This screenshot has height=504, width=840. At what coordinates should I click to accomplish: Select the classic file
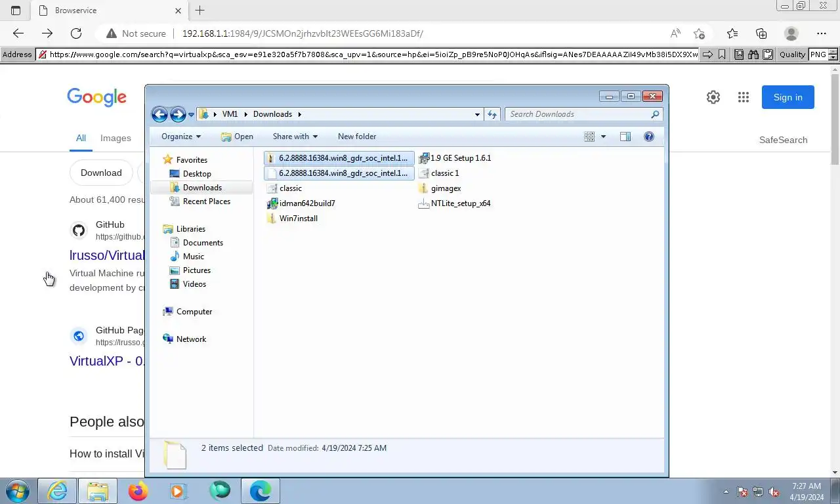coord(285,188)
